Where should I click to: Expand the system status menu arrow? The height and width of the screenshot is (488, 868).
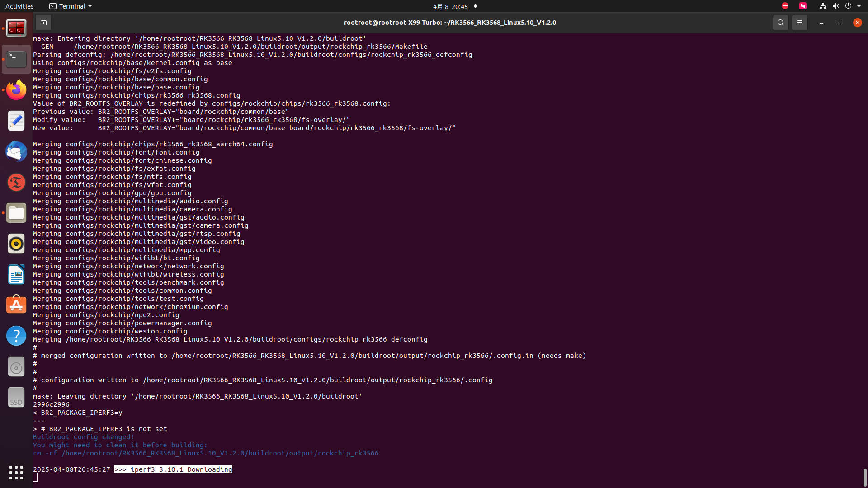coord(859,6)
